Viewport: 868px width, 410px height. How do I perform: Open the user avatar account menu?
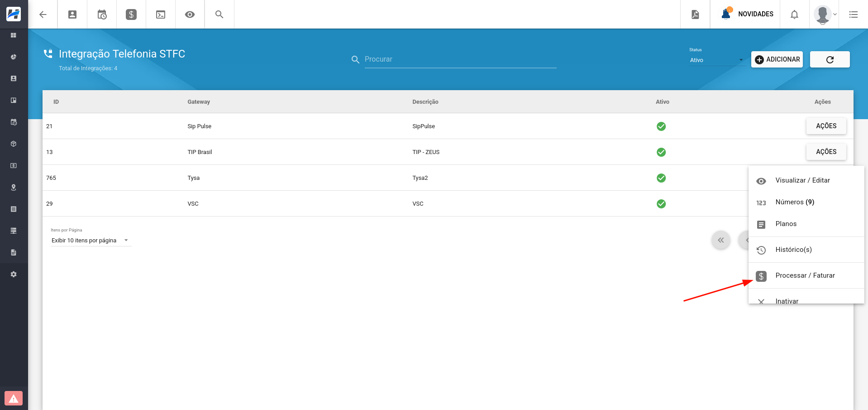click(x=825, y=14)
